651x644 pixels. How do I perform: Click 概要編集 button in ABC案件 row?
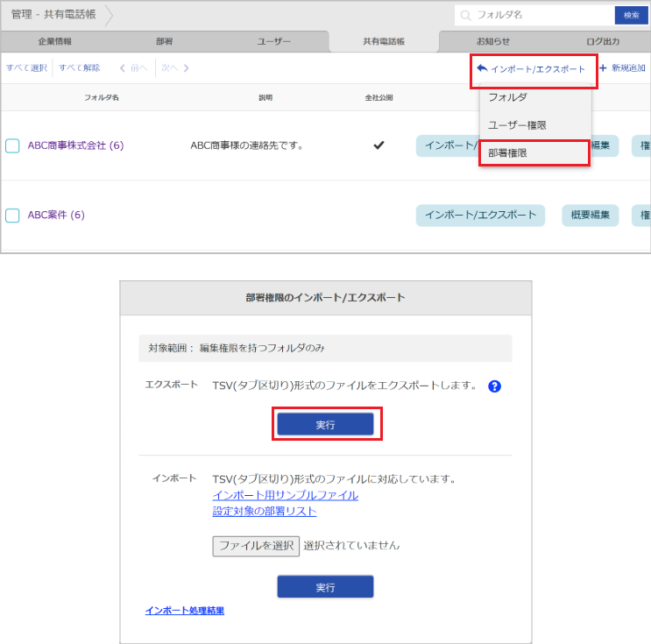(590, 215)
